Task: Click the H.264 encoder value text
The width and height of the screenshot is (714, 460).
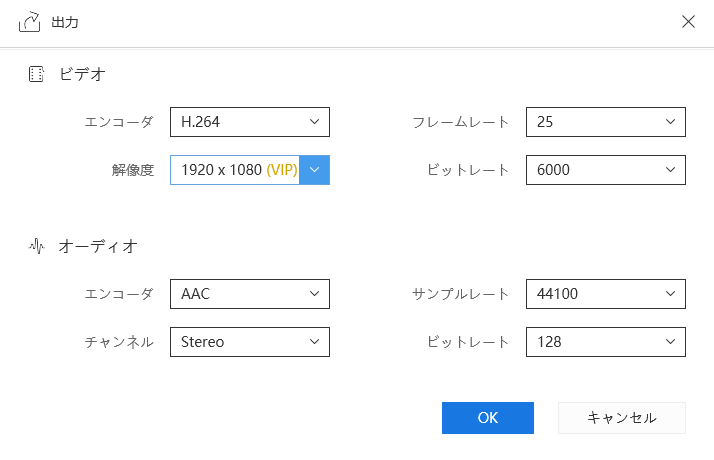Action: click(200, 122)
